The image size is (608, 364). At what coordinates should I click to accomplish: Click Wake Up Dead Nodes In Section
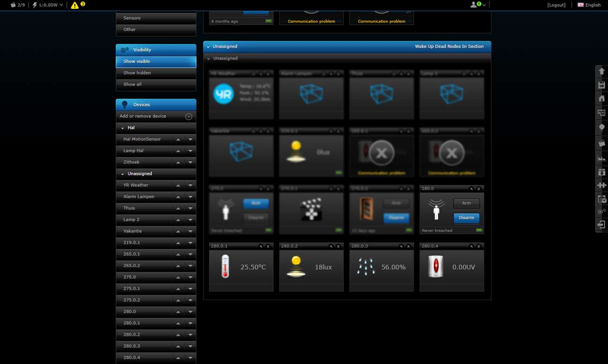(449, 47)
